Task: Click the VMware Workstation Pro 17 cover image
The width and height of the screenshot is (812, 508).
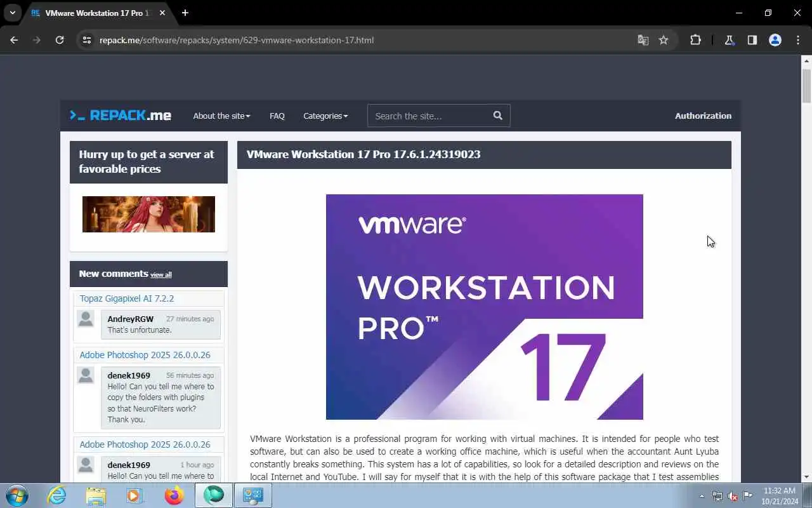Action: [x=485, y=307]
